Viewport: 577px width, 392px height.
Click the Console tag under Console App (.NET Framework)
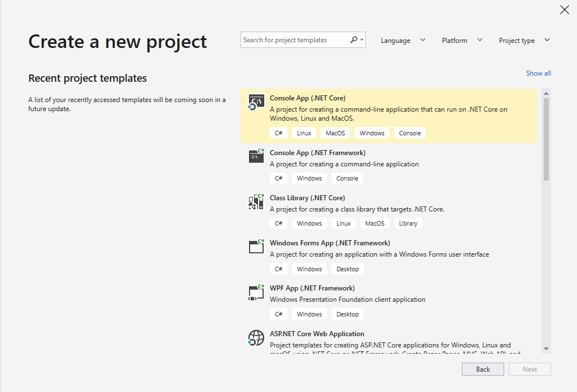coord(347,178)
